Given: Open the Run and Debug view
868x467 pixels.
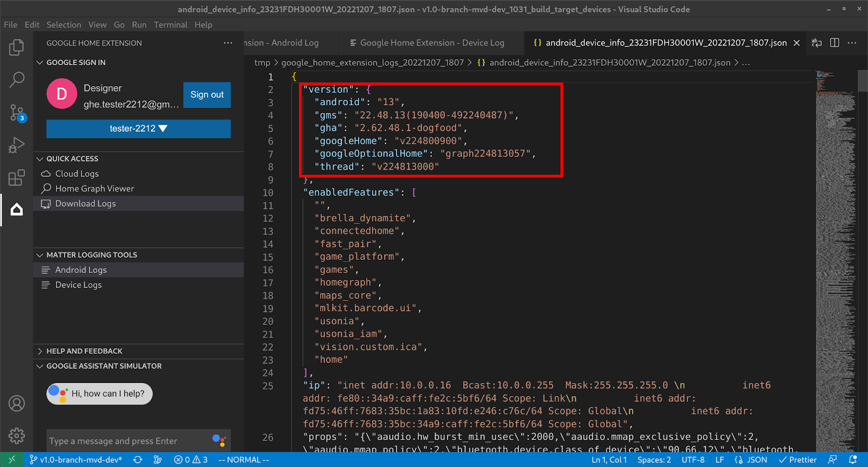Looking at the screenshot, I should click(16, 145).
